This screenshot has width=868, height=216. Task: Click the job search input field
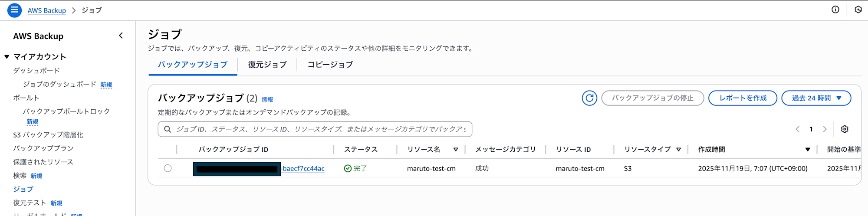click(x=321, y=129)
